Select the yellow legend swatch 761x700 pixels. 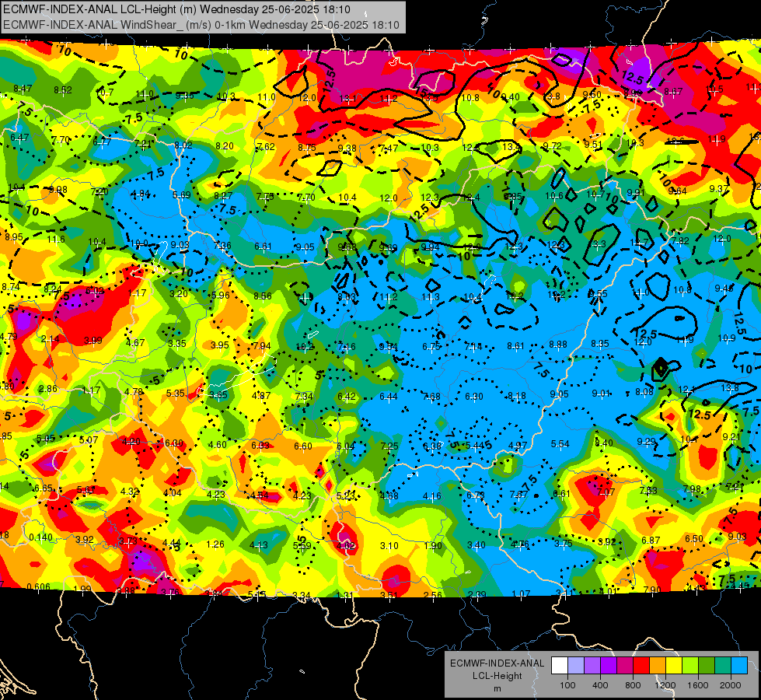[x=674, y=666]
